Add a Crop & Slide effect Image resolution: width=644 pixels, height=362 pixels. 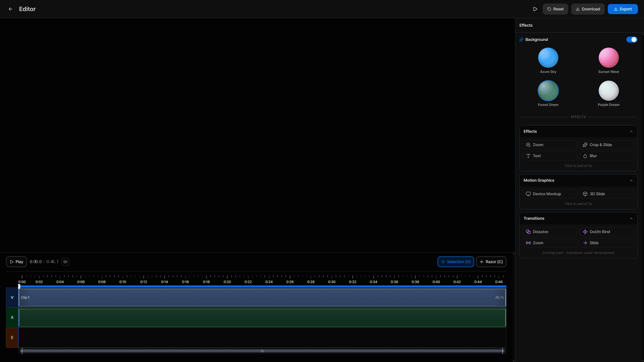point(607,145)
